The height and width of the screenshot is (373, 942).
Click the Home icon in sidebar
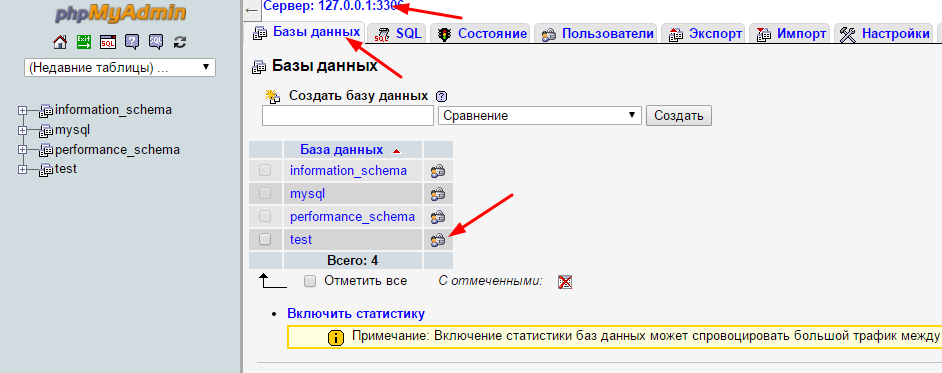[x=59, y=42]
